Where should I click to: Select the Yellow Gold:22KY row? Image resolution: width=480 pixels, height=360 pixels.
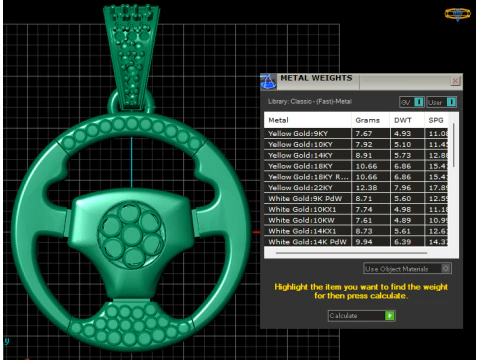coord(356,188)
